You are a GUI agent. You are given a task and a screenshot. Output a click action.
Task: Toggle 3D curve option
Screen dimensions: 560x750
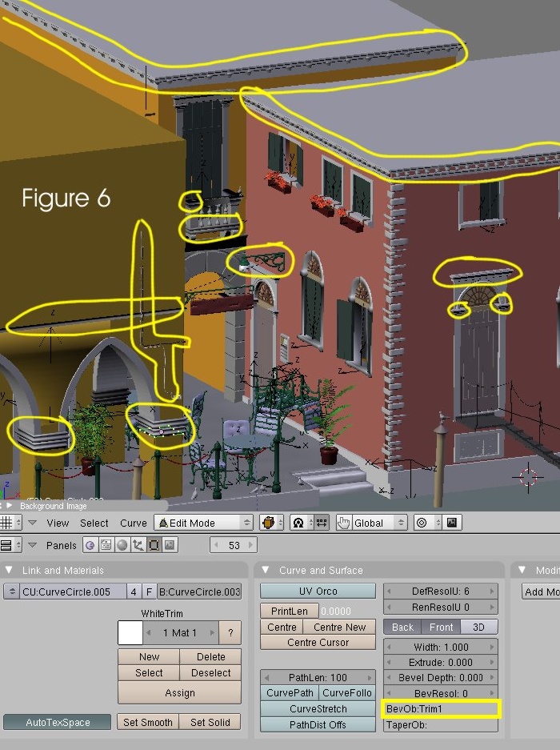478,627
